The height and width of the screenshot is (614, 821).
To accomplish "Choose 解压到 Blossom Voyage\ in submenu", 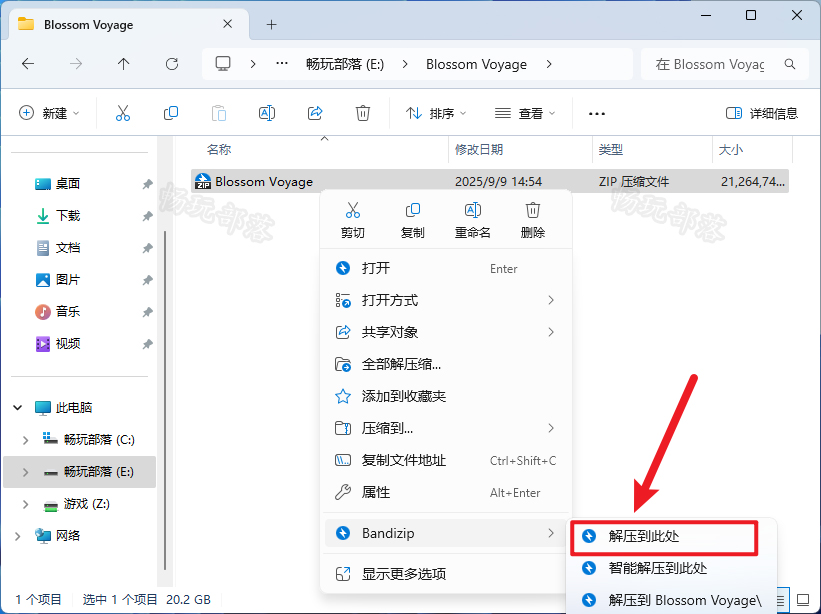I will pos(670,600).
